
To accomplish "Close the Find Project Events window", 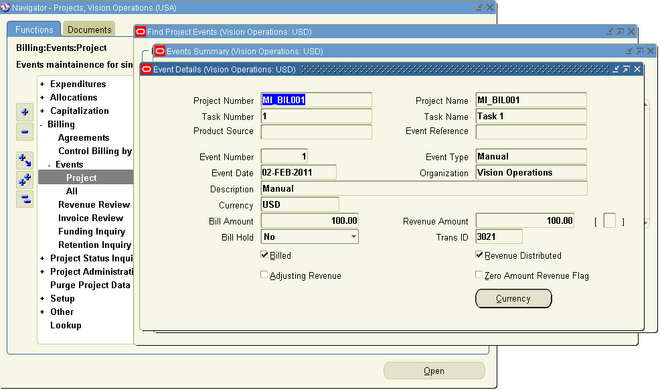I will (631, 32).
